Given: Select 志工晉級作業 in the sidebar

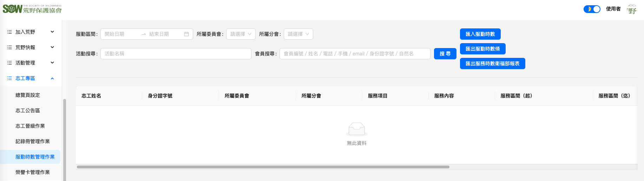Looking at the screenshot, I should tap(30, 126).
